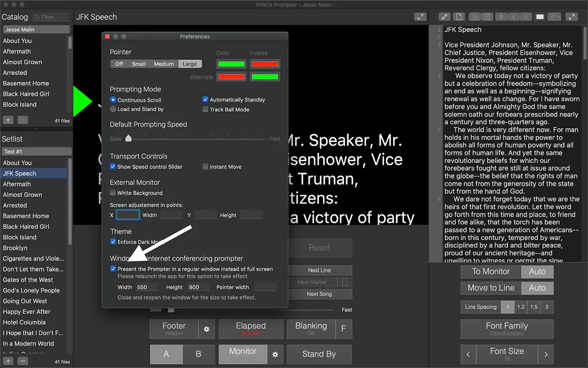Viewport: 588px width, 368px height.
Task: Expand the editor panel with arrows icon
Action: click(571, 17)
